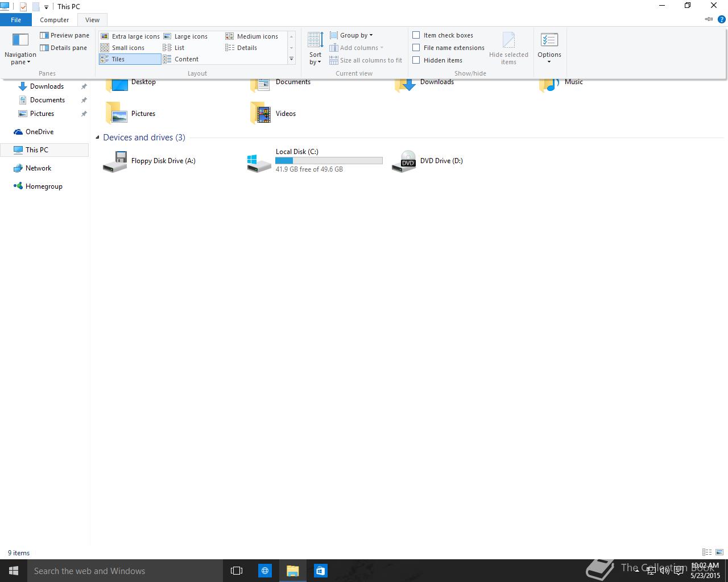Select the Downloads folder tile
The height and width of the screenshot is (582, 728).
(x=425, y=84)
